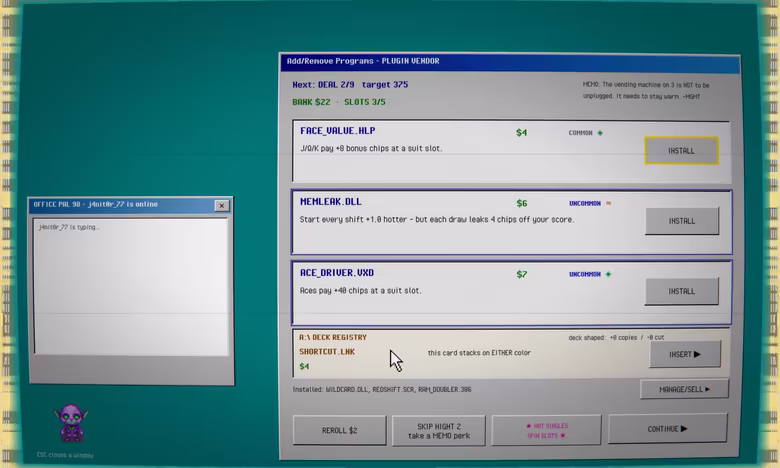Click the SHORTCUT.LNK card name
The width and height of the screenshot is (780, 468).
(327, 352)
